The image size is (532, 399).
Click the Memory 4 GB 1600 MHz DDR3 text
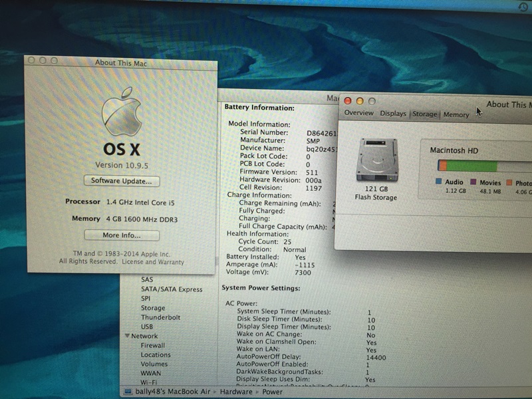[125, 219]
